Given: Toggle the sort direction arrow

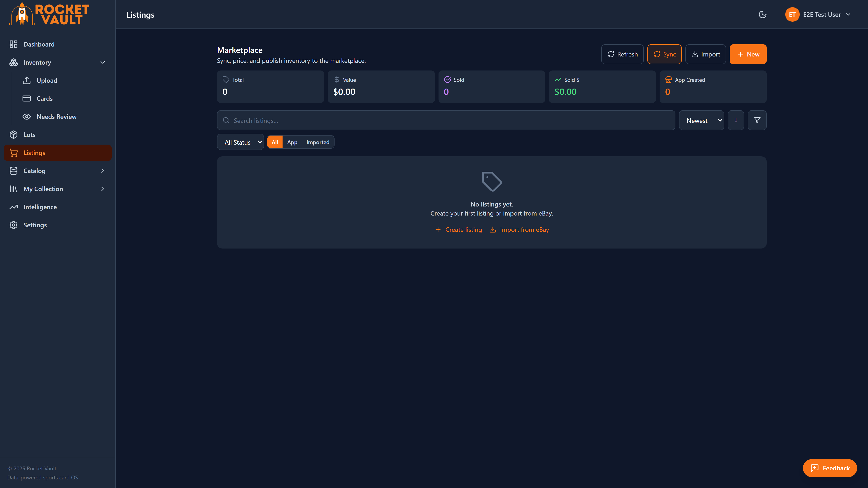Looking at the screenshot, I should click(736, 120).
